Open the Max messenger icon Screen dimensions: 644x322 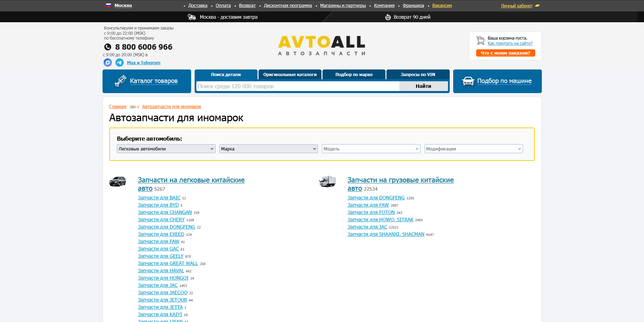108,63
